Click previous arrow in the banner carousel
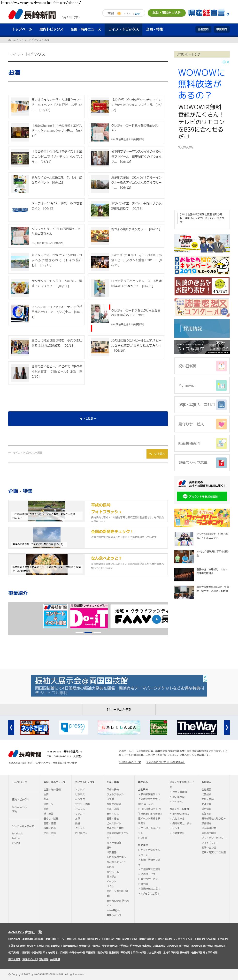Screen dimensions: 238x980 11,728
